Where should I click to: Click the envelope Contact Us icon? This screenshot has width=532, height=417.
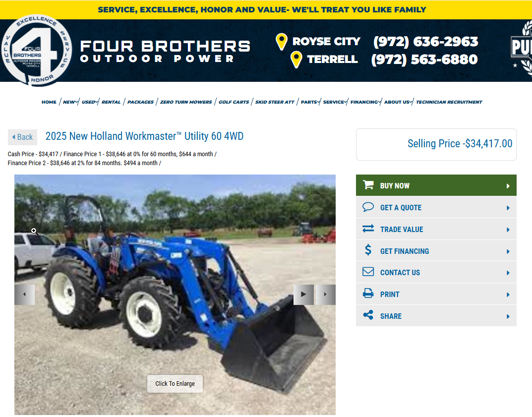[x=368, y=272]
